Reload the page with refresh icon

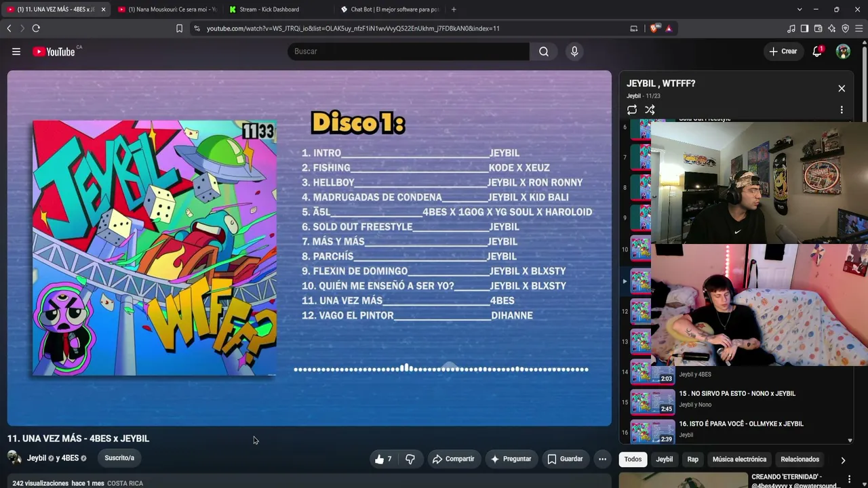click(36, 28)
